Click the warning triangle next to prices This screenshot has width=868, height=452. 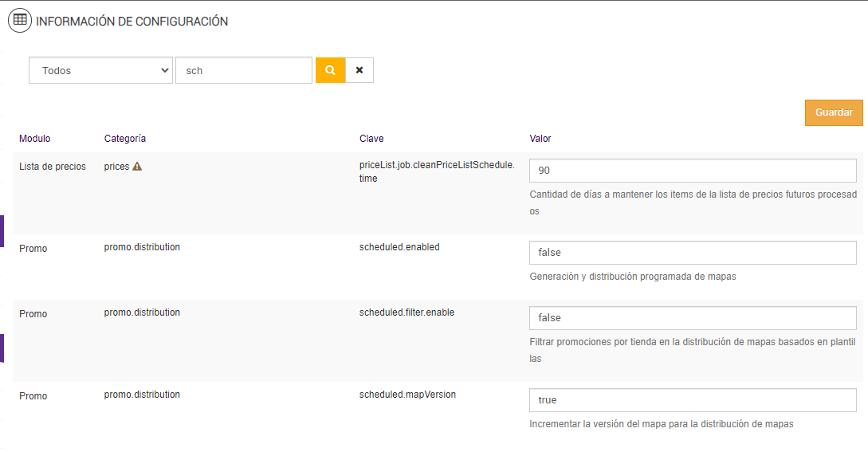coord(137,167)
